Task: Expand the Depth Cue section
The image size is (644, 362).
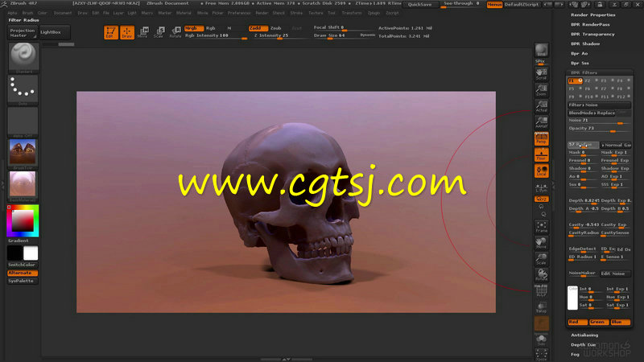Action: coord(583,345)
